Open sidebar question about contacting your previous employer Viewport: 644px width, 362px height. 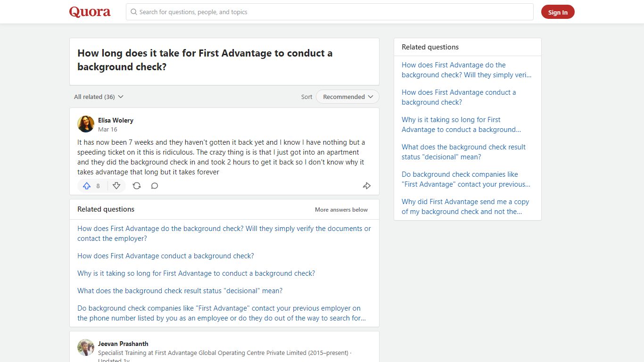[466, 179]
